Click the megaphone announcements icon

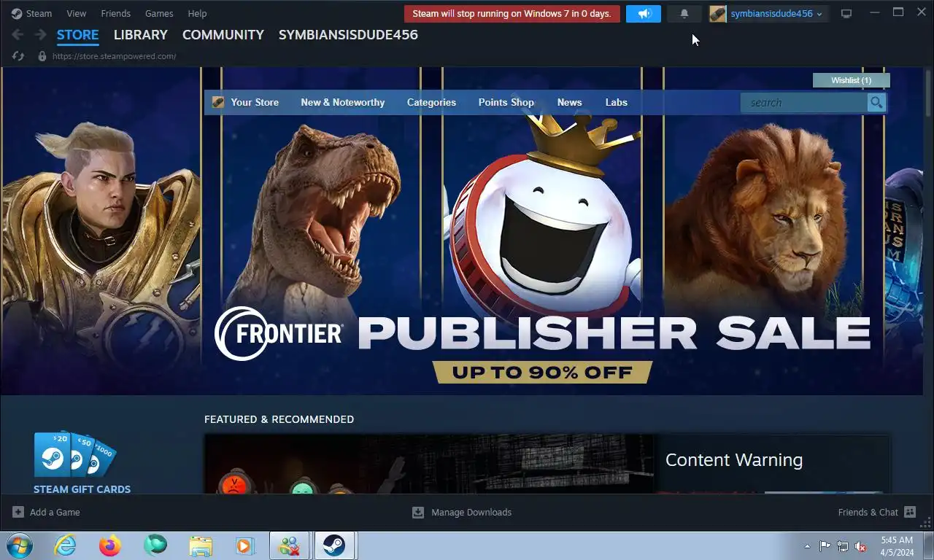pos(644,13)
